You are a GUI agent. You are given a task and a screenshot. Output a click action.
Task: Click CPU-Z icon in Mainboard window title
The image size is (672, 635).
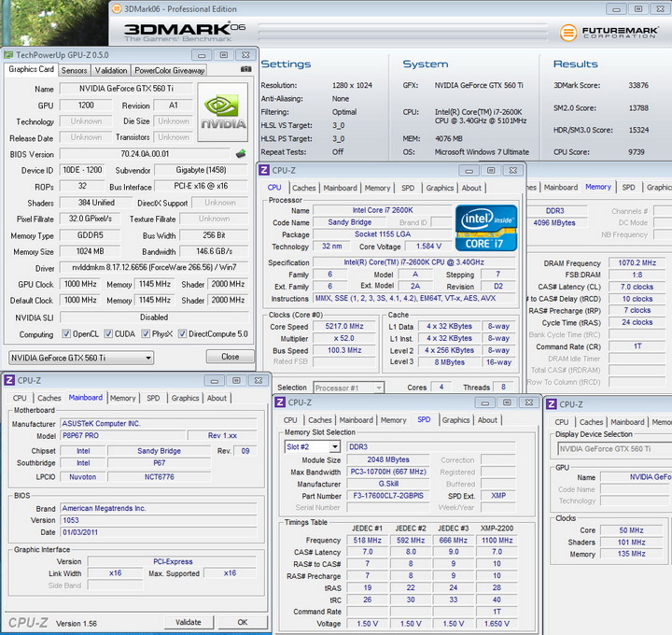pyautogui.click(x=9, y=380)
